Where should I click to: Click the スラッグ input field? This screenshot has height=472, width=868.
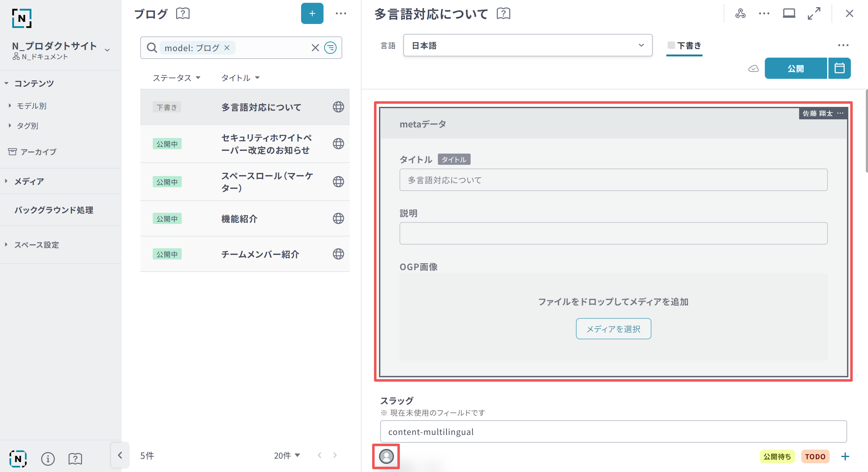click(x=613, y=431)
